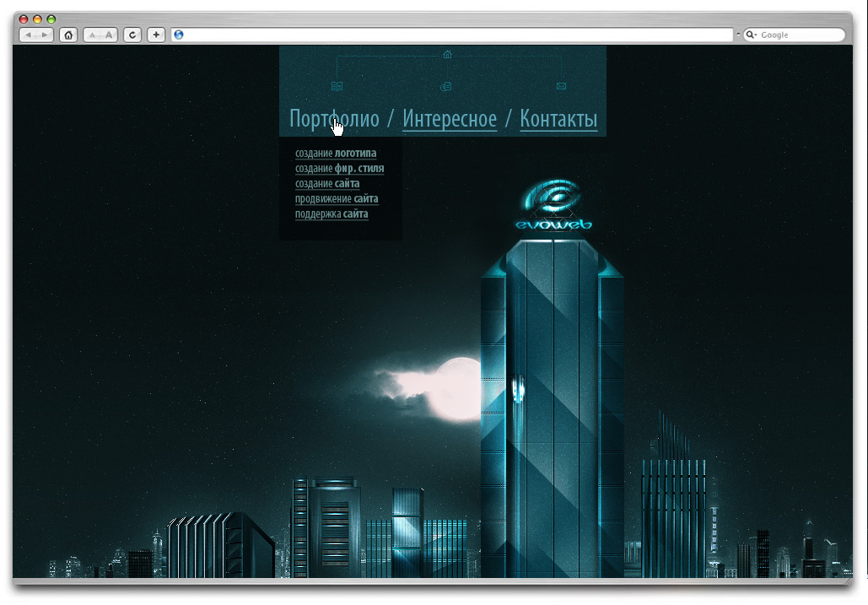Select the создание сайта link
The image size is (868, 605).
coord(327,184)
